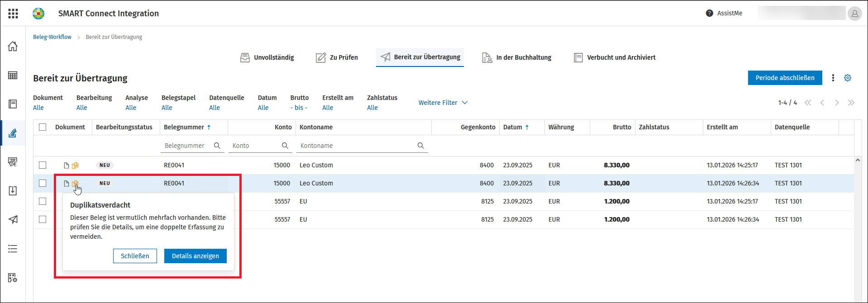Click the document icon in highlighted RE0041 row
The image size is (868, 303).
tap(67, 184)
